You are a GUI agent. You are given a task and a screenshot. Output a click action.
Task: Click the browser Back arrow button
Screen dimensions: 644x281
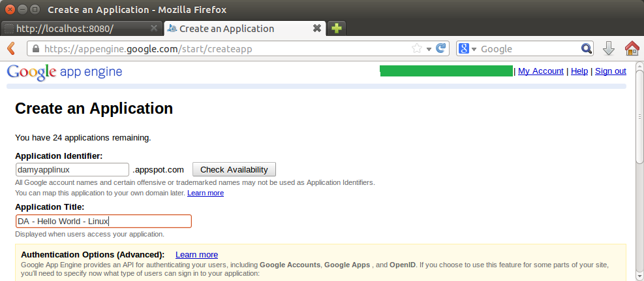tap(11, 48)
